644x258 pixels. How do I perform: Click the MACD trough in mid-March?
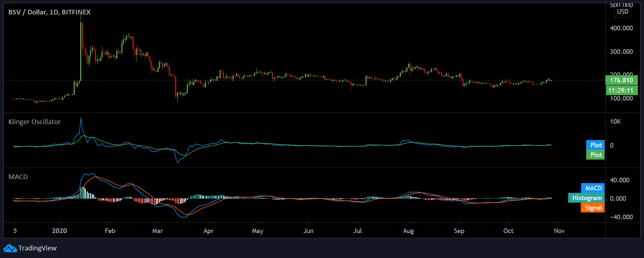[x=184, y=217]
